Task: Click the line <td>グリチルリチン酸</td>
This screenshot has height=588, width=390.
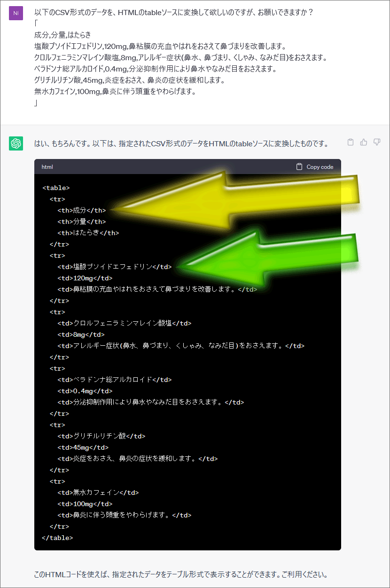Action: [101, 436]
